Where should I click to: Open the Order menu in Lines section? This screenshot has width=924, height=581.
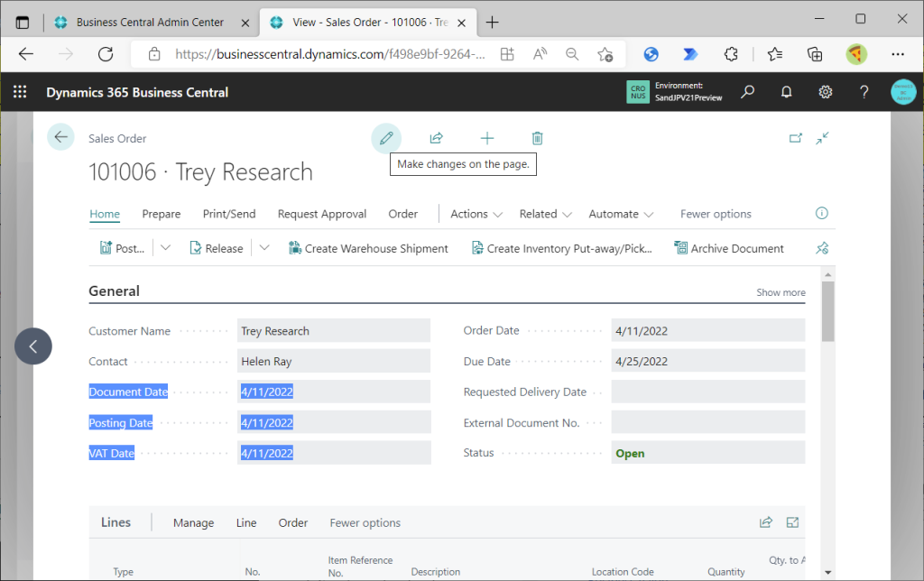pos(293,522)
